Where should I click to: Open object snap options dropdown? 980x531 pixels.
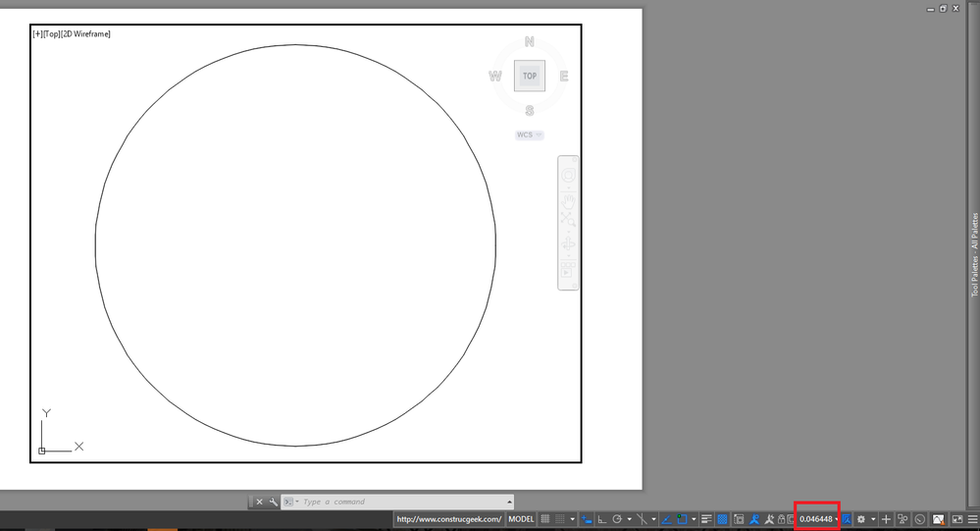[x=694, y=519]
